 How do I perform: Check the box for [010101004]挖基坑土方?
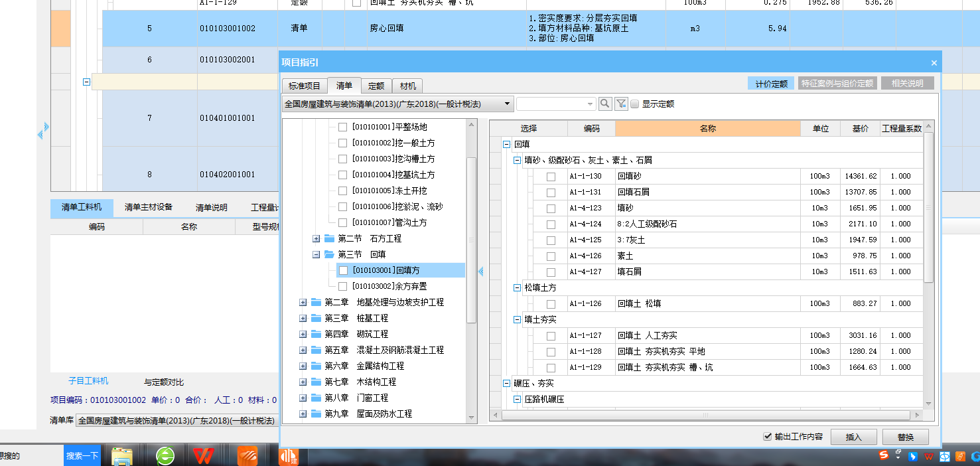(x=342, y=175)
